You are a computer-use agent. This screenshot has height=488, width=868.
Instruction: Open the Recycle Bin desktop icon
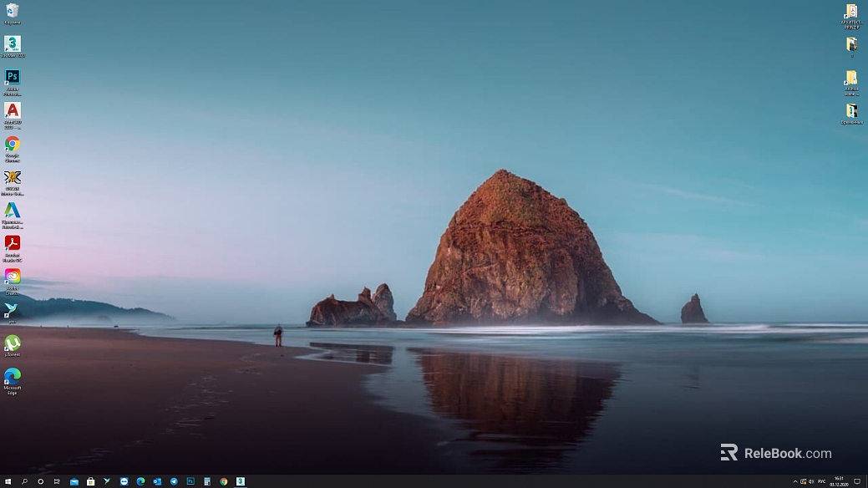point(12,11)
